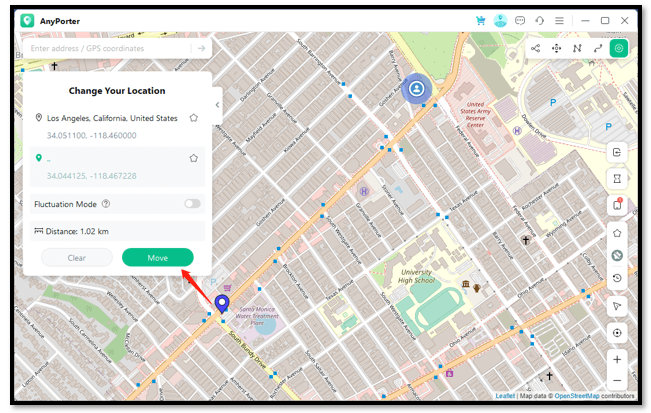
Task: Favorite the destination coordinates star
Action: [x=193, y=158]
